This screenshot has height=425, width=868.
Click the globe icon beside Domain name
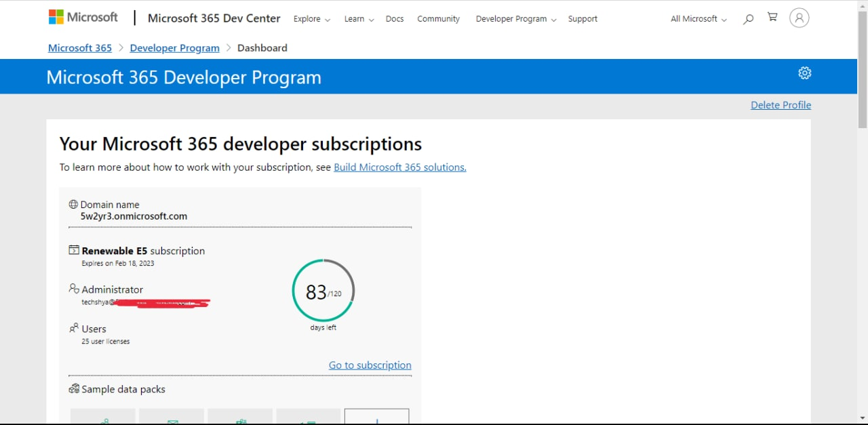[73, 204]
